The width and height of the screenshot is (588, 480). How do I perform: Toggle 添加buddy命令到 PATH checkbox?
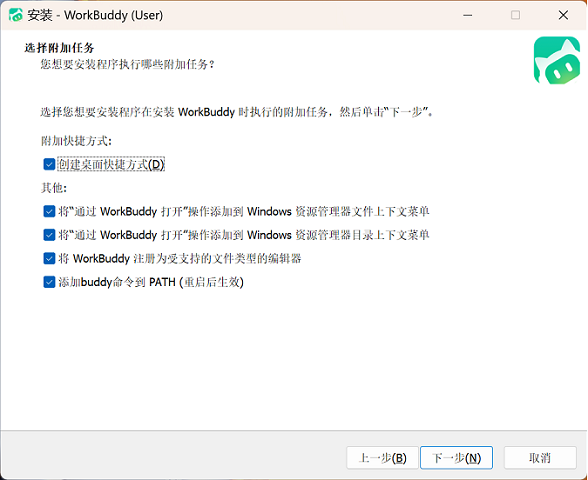49,282
